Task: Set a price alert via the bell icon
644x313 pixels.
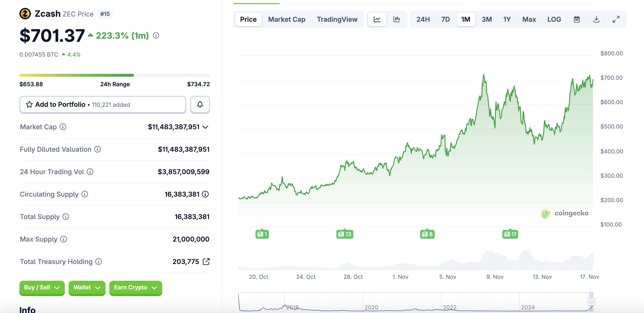Action: coord(200,105)
